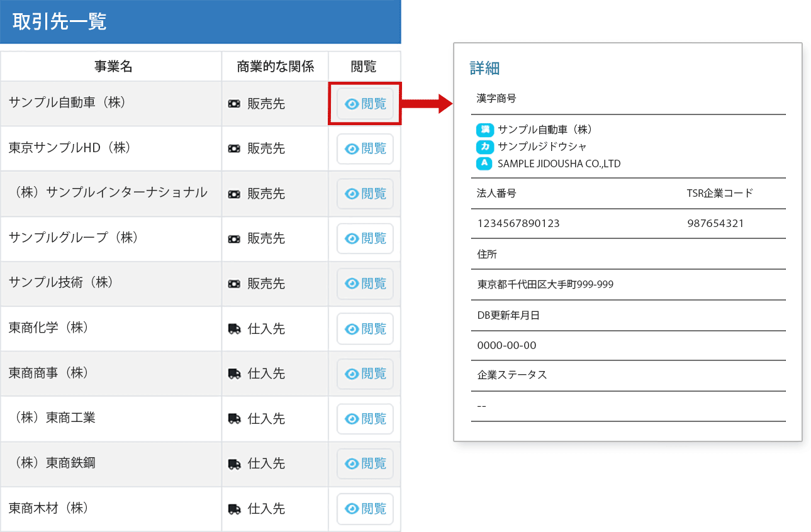Click SAMPLE JIDOUSHA CO.,LTD text
The height and width of the screenshot is (532, 811).
tap(559, 164)
